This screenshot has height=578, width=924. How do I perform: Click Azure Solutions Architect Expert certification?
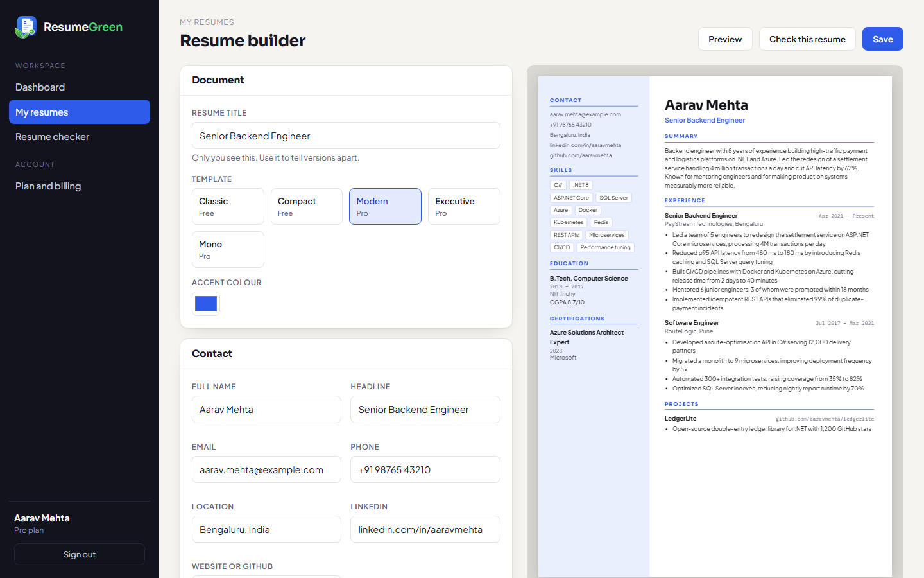pos(586,337)
